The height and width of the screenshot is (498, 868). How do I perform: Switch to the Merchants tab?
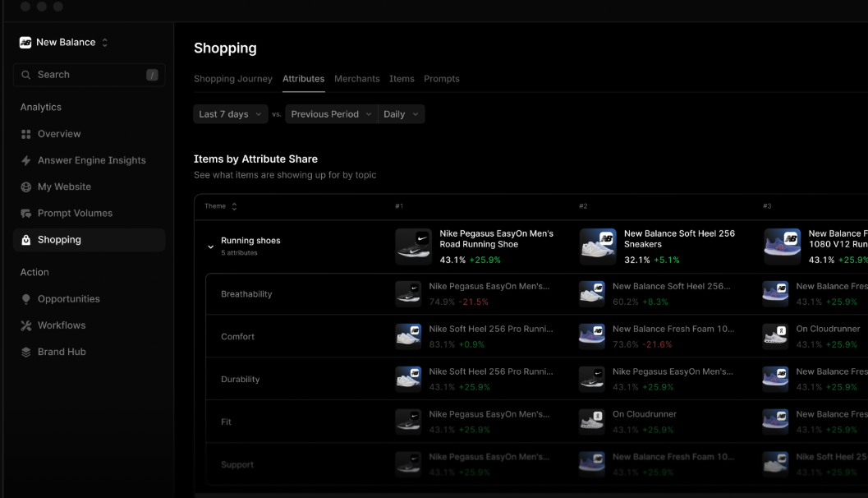click(x=357, y=79)
